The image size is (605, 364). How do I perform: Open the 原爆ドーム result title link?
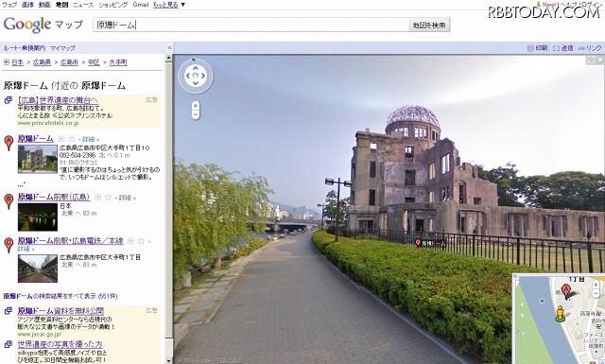(x=36, y=139)
